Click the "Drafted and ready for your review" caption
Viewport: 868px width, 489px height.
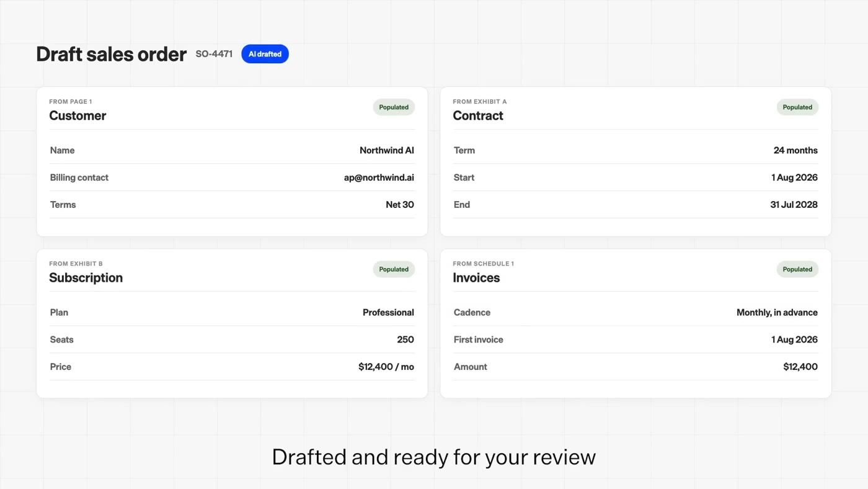(x=434, y=457)
